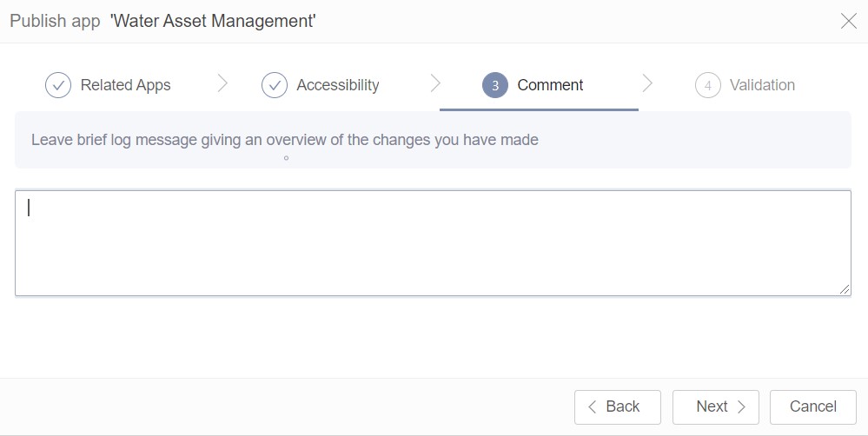Select the Comment step label
Viewport: 868px width, 436px height.
[x=550, y=85]
